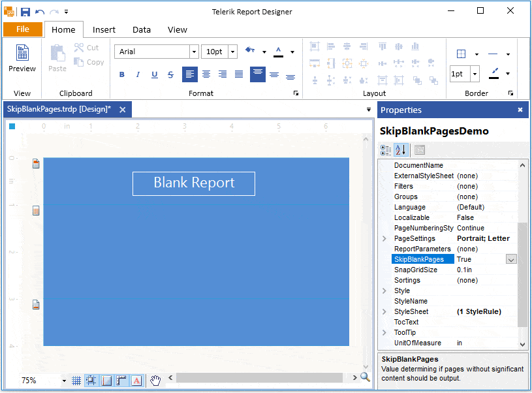Sort properties alphabetically
Image resolution: width=532 pixels, height=393 pixels.
[401, 150]
